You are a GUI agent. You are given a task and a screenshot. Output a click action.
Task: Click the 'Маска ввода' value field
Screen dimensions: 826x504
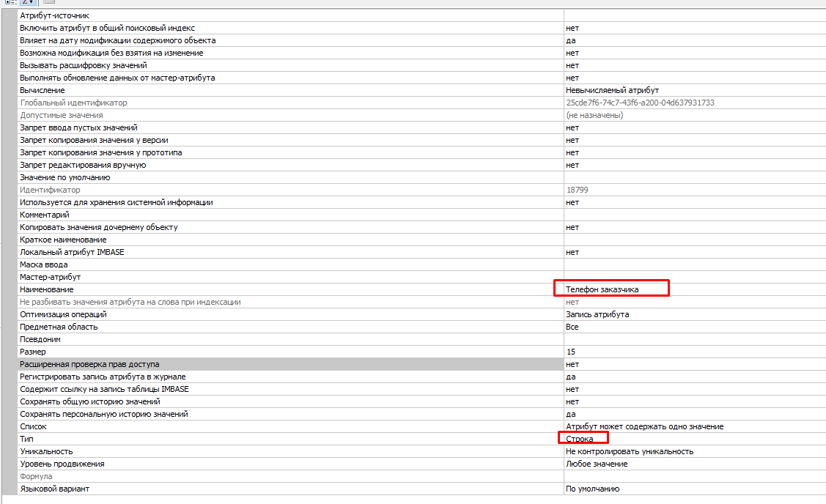[x=695, y=265]
